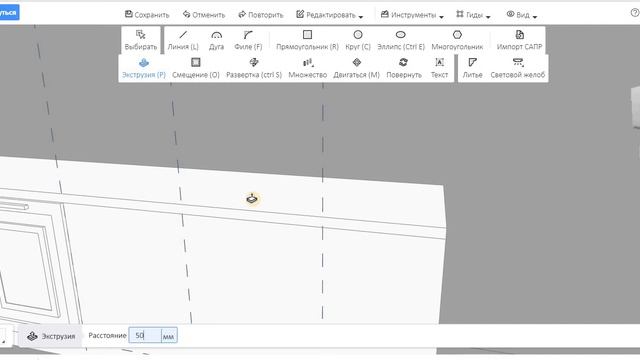The image size is (640, 360).
Task: Select the Дуга arc tool
Action: [x=216, y=40]
